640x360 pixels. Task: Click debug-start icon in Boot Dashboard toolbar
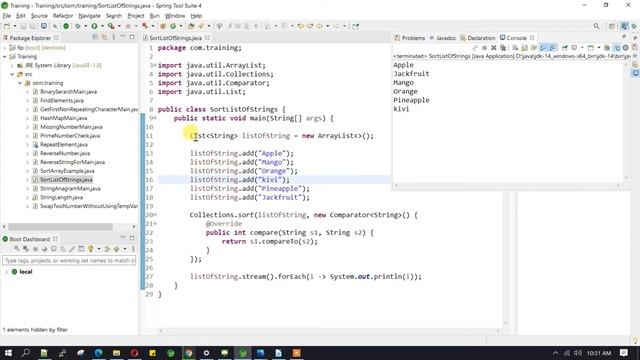pyautogui.click(x=26, y=249)
